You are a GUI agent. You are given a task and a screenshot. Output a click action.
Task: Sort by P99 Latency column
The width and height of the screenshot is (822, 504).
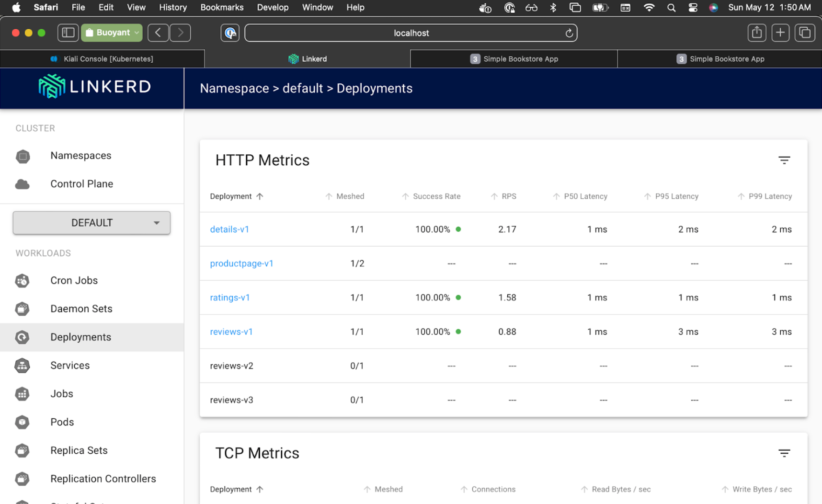coord(765,196)
